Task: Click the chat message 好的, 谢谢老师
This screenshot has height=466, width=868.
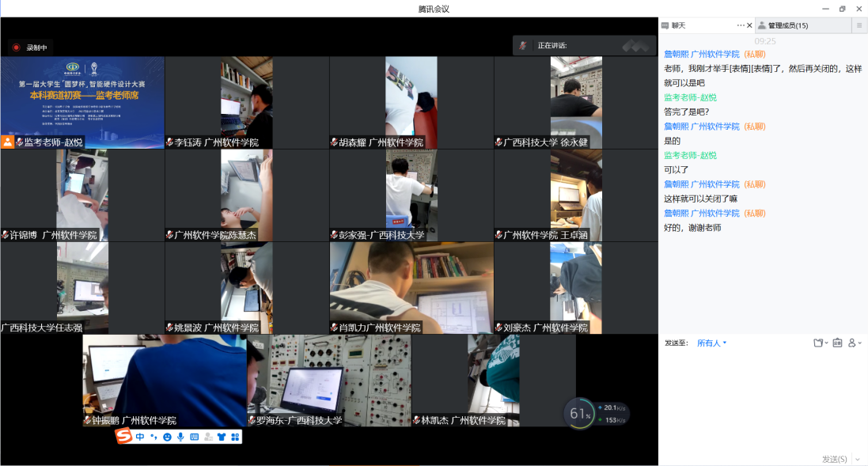Action: [x=692, y=228]
